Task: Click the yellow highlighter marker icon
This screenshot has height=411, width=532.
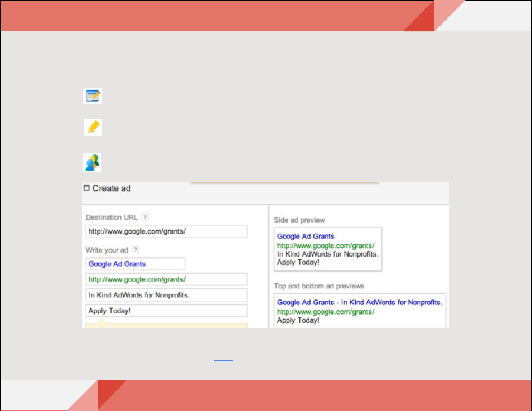Action: pos(93,127)
